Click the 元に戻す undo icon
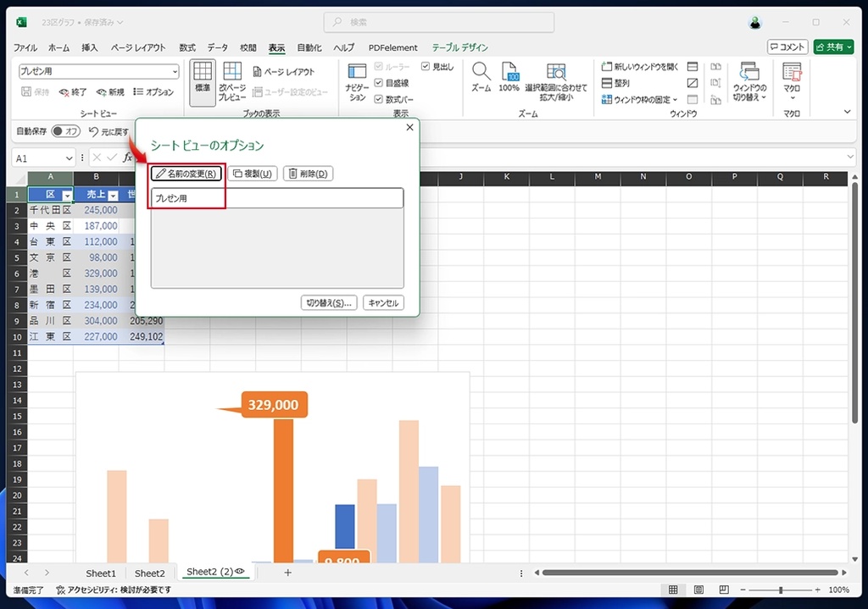868x609 pixels. tap(93, 131)
